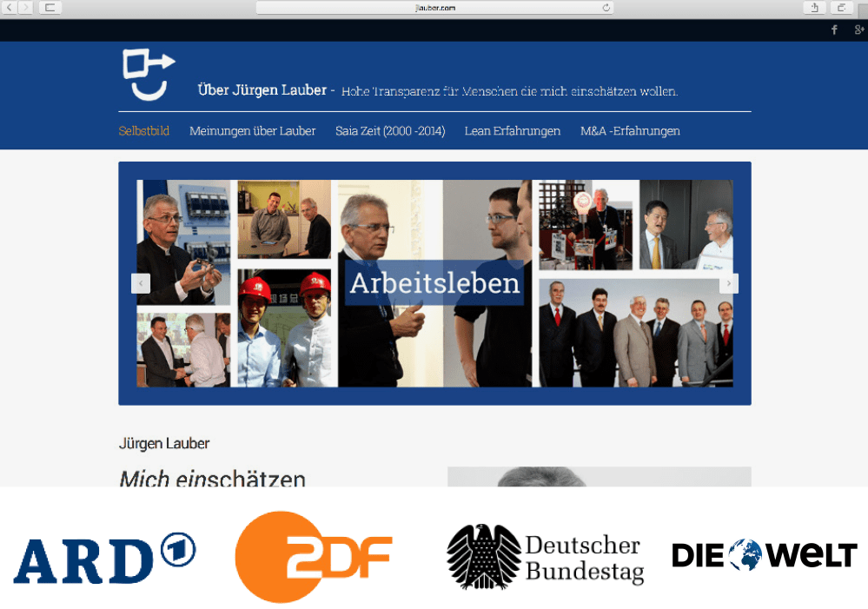Open the Lean Erfahrungen page
The height and width of the screenshot is (609, 868).
click(512, 131)
